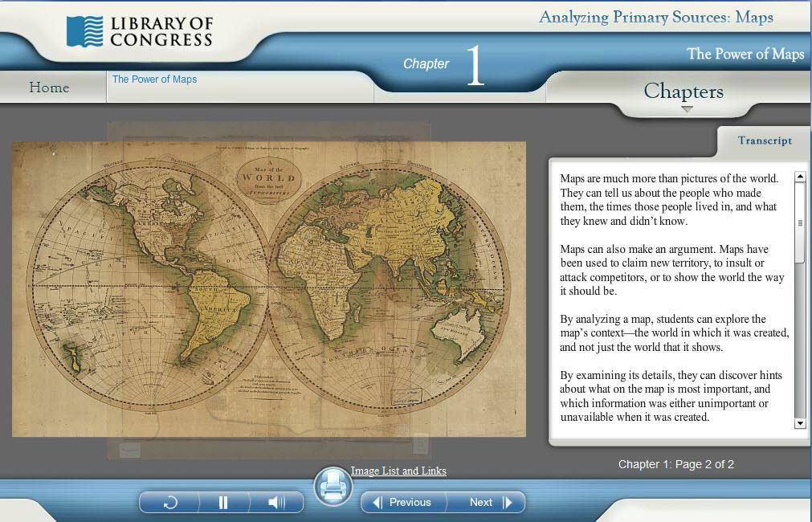The width and height of the screenshot is (812, 522).
Task: Click the transcript paragraph starting 'By analyzing a map'
Action: tap(674, 333)
